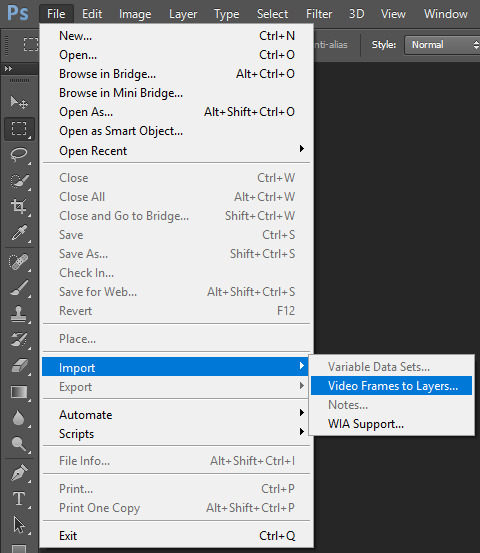Open the Type menu
Image resolution: width=480 pixels, height=553 pixels.
[227, 14]
